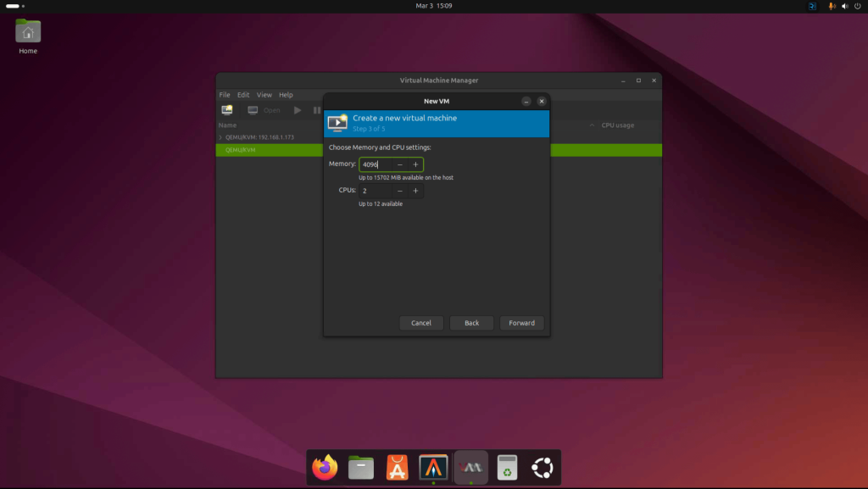Show all applications via the Ubuntu dock icon
This screenshot has height=489, width=868.
point(541,467)
